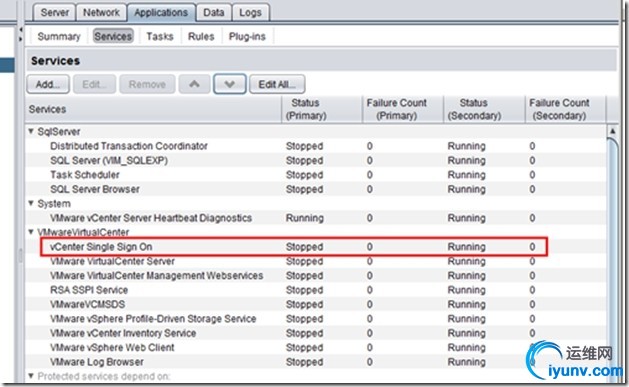
Task: Go to the Summary sub-tab
Action: [x=59, y=36]
